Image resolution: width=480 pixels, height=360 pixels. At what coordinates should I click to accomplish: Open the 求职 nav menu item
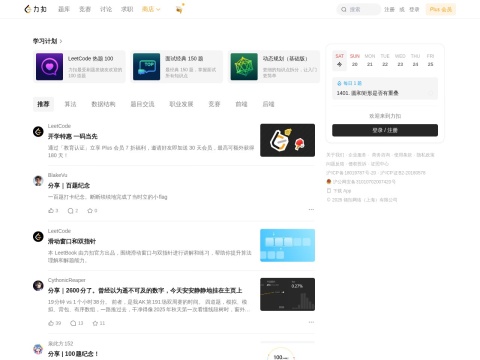pos(127,9)
